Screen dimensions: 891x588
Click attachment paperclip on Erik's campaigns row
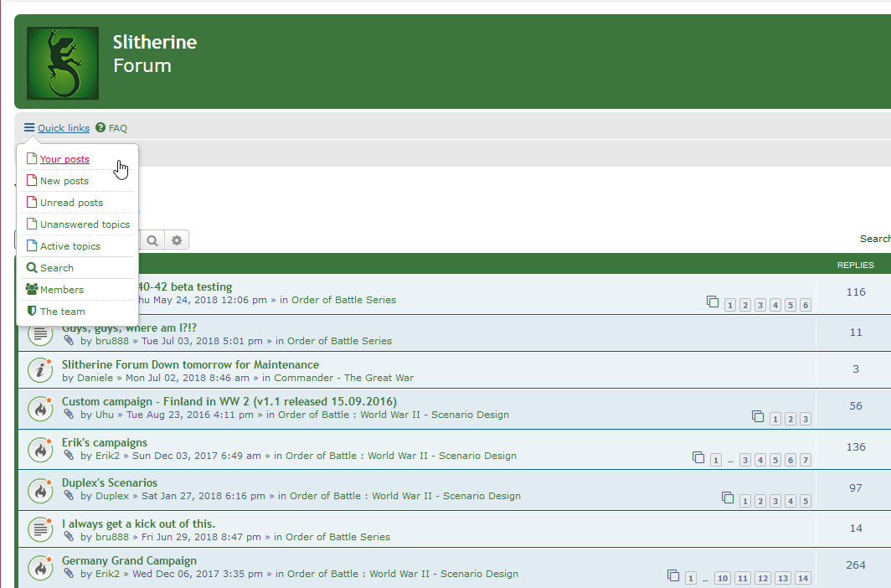[69, 455]
